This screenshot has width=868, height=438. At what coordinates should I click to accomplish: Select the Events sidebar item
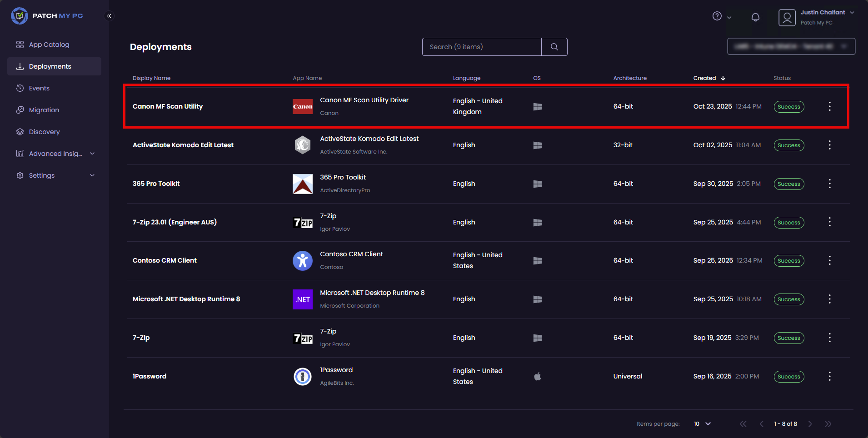[x=39, y=88]
